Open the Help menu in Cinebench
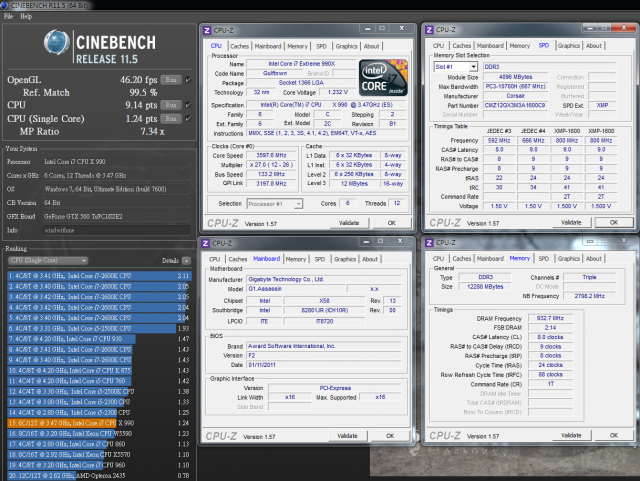 (x=26, y=16)
